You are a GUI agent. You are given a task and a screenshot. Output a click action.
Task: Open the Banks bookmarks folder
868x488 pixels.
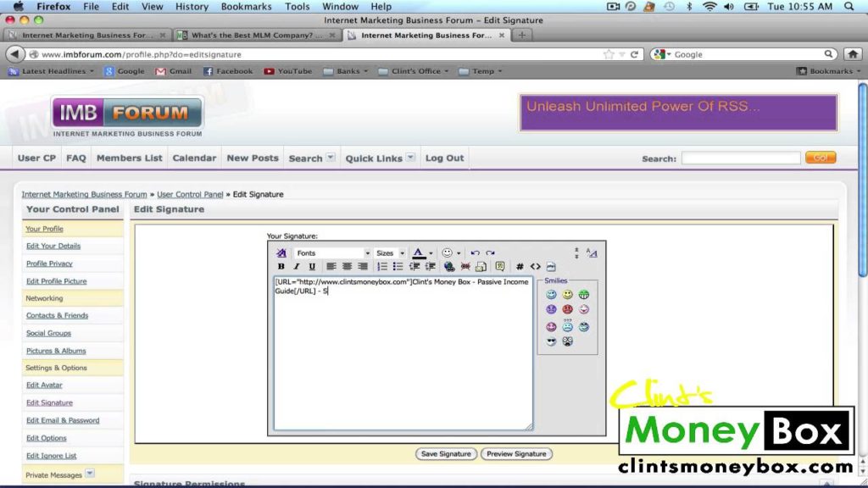(x=346, y=71)
